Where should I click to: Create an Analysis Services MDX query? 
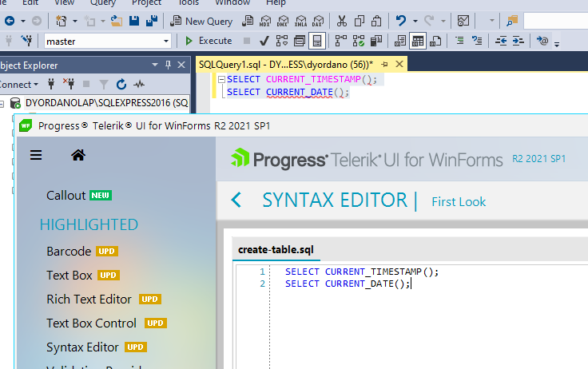pyautogui.click(x=265, y=21)
